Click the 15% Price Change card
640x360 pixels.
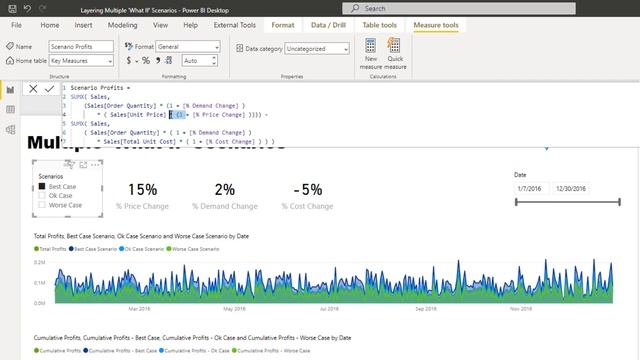(x=142, y=196)
